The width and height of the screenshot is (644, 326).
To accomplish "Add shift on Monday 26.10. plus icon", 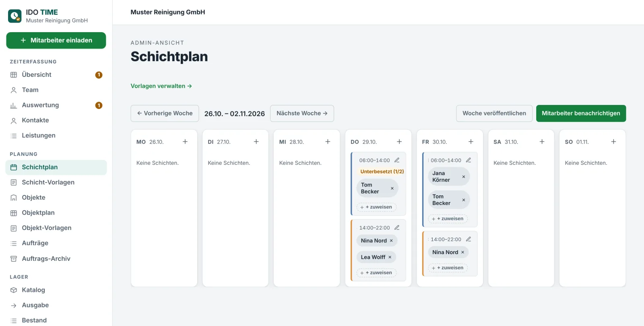I will click(x=185, y=141).
